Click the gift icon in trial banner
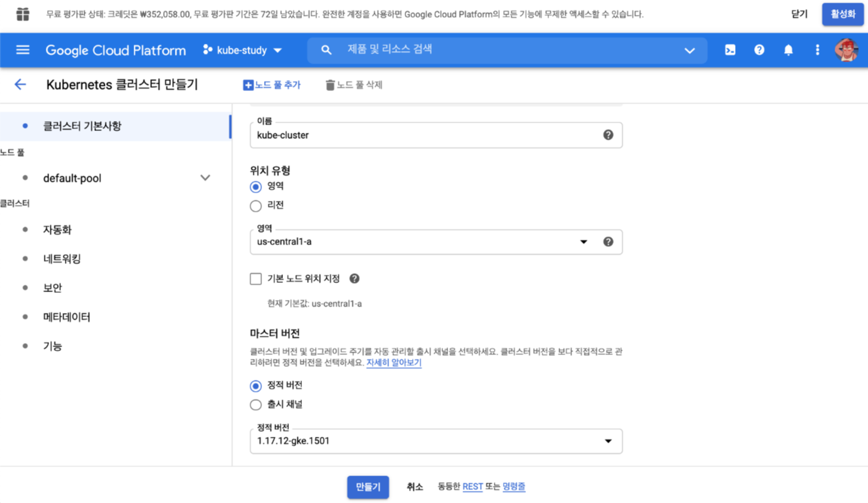 [x=23, y=14]
